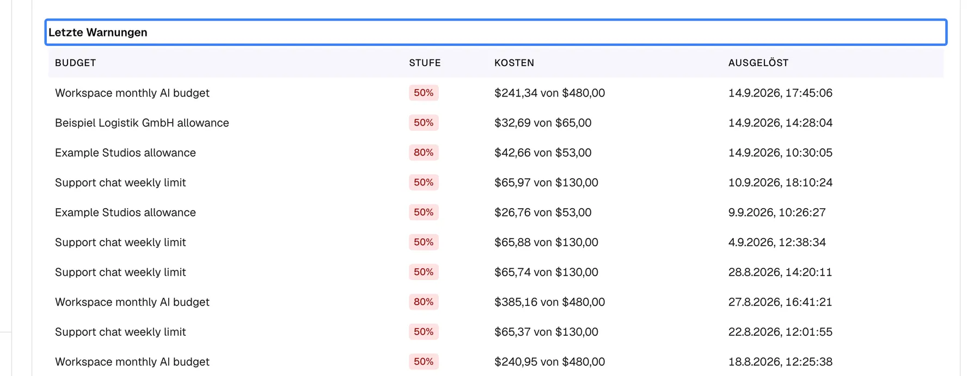Open Workspace monthly AI budget from 27.8.2026
The width and height of the screenshot is (980, 376).
[132, 302]
